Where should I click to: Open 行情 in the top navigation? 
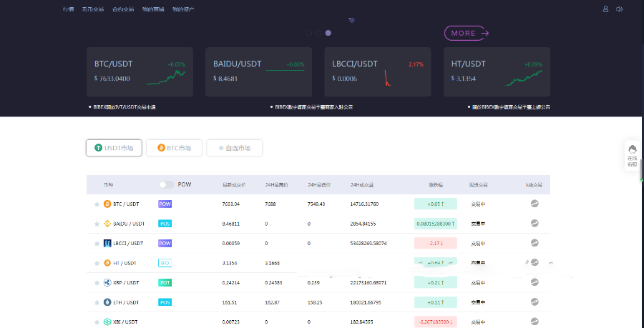click(68, 9)
